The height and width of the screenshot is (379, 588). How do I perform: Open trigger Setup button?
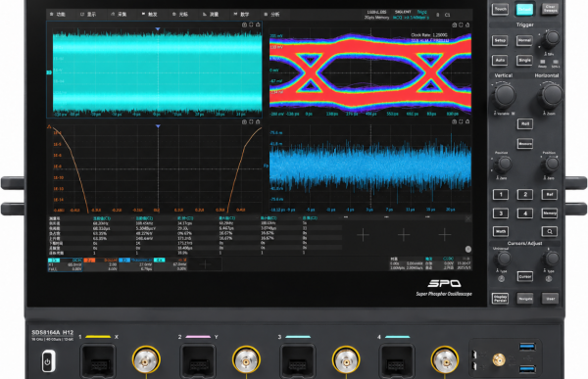(500, 40)
